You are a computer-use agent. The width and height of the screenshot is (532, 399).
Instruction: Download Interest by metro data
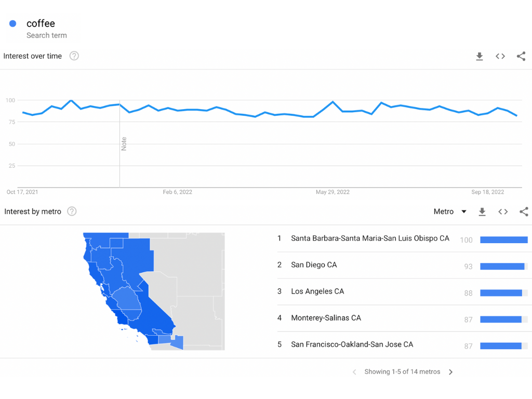click(482, 212)
